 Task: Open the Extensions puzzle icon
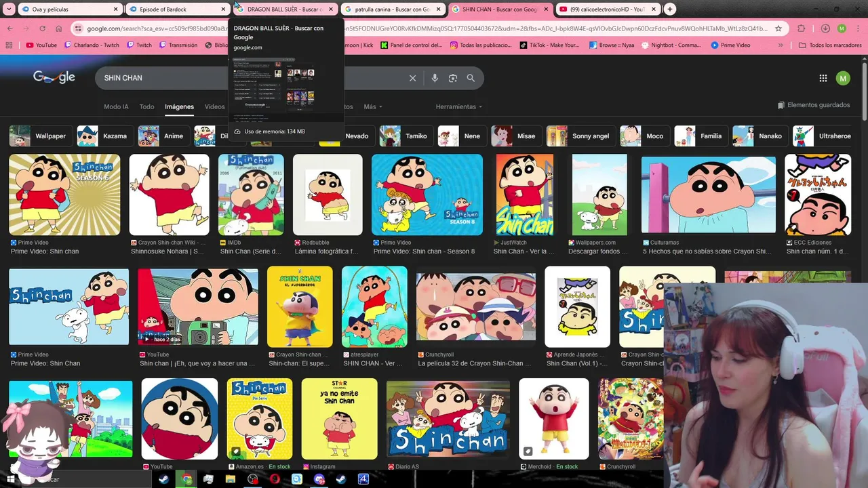click(802, 28)
